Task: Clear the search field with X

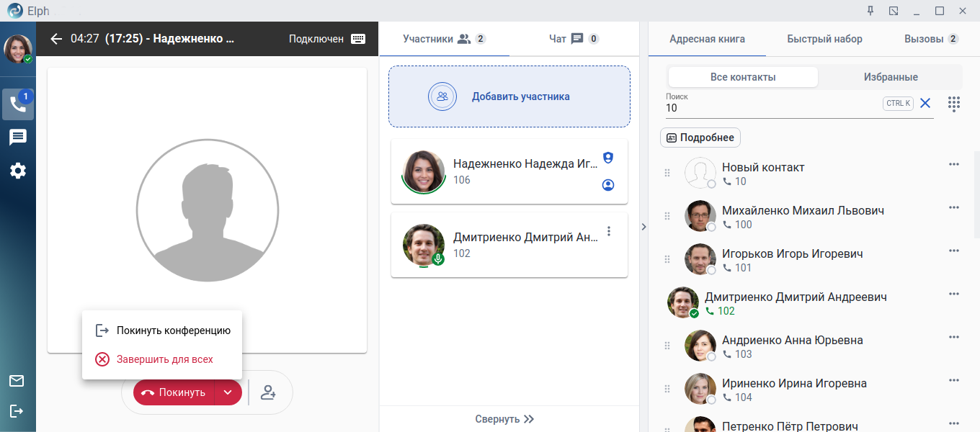Action: 925,104
